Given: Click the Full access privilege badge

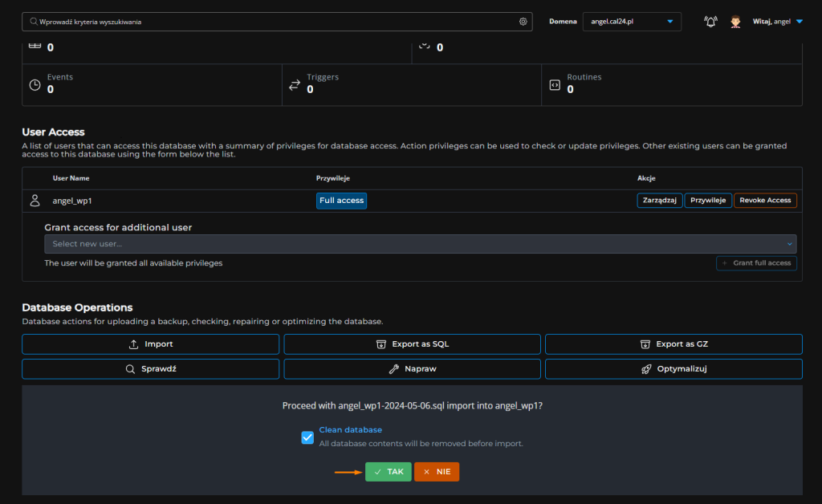Looking at the screenshot, I should (341, 201).
